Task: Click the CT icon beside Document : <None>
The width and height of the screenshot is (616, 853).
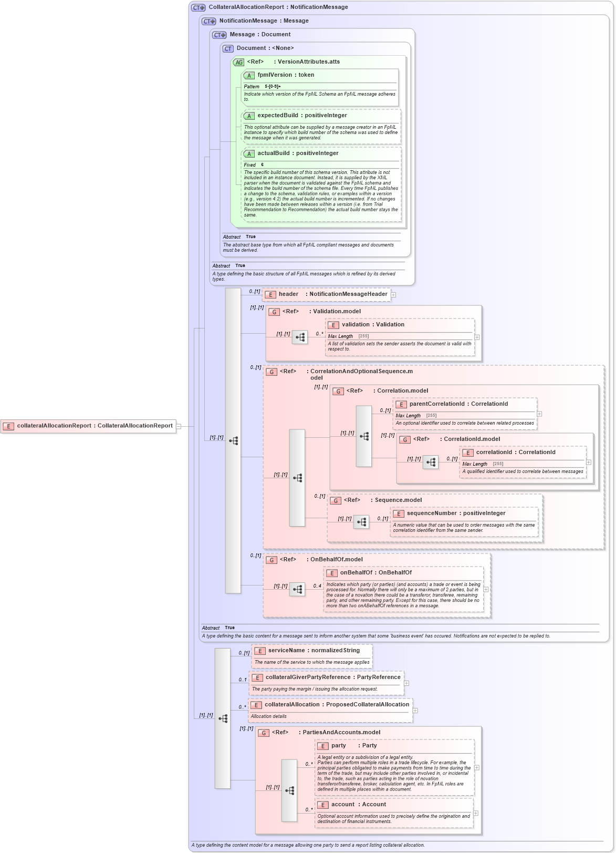Action: 228,48
